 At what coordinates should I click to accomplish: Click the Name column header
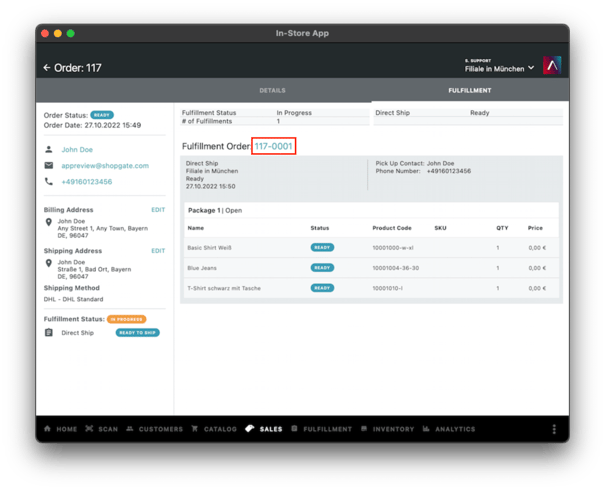coord(196,228)
